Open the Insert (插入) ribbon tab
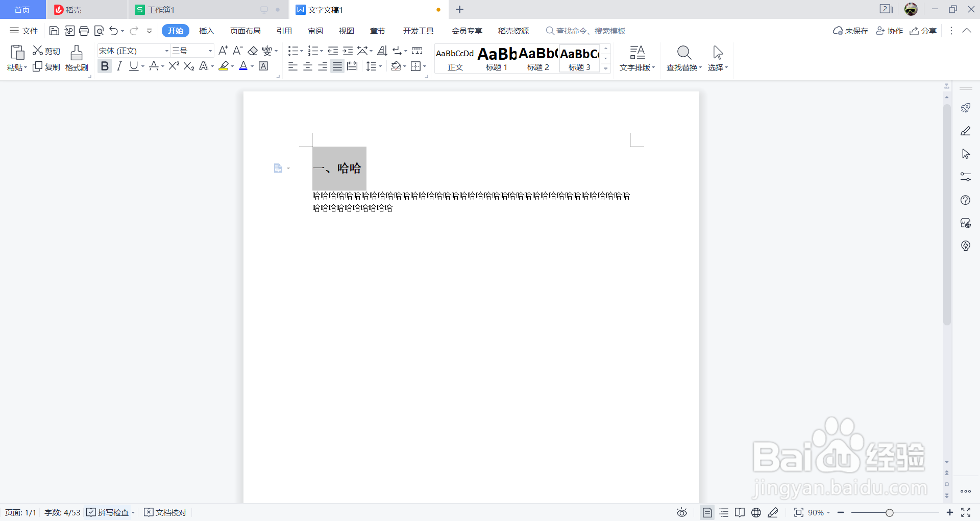The image size is (980, 521). click(x=206, y=31)
